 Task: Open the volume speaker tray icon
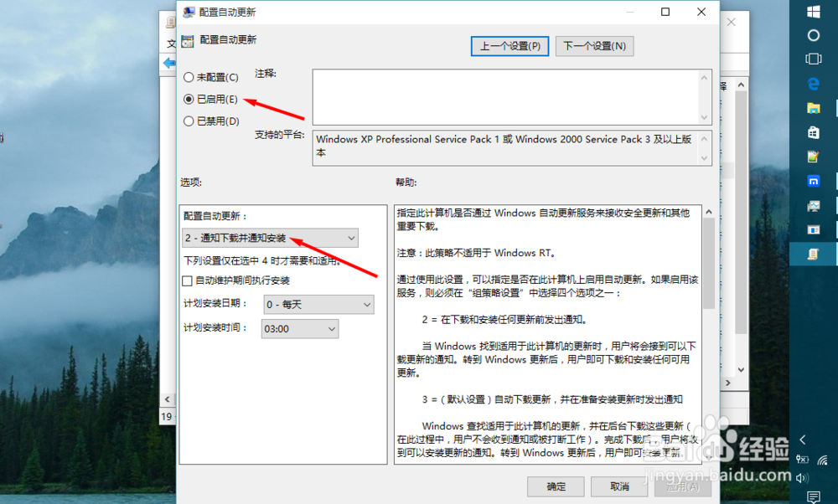pos(802,478)
